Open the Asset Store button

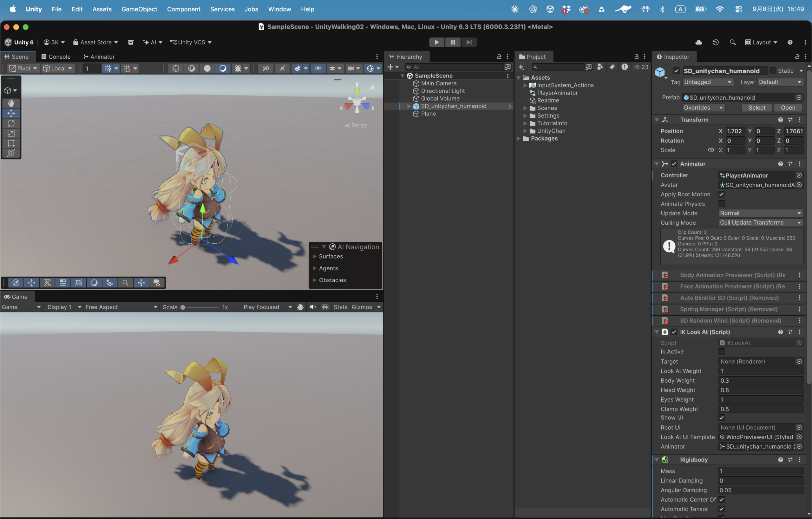[95, 42]
